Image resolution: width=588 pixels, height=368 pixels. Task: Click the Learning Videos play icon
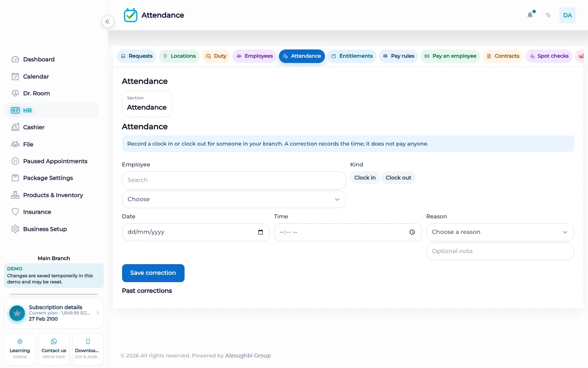coord(20,341)
